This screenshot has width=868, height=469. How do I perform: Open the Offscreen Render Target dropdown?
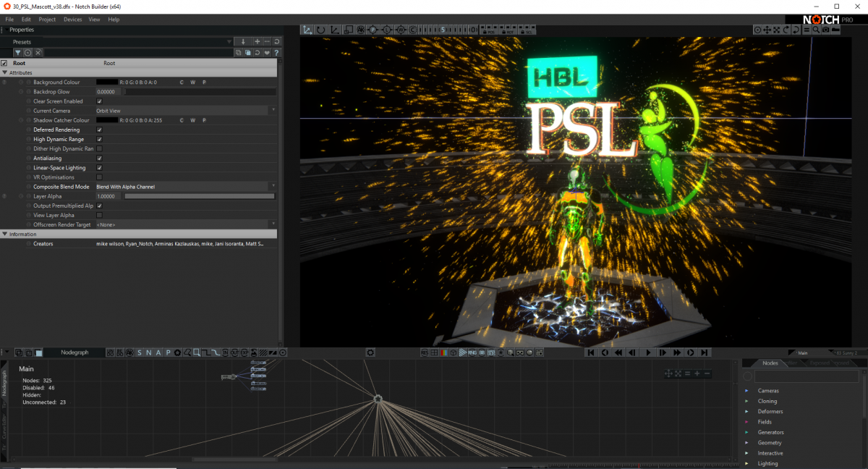[186, 224]
